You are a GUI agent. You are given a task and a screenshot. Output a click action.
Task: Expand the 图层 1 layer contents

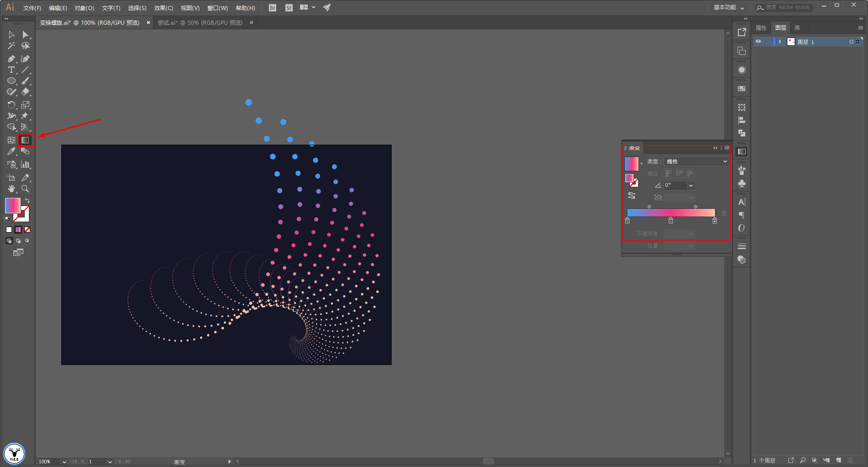pyautogui.click(x=780, y=42)
